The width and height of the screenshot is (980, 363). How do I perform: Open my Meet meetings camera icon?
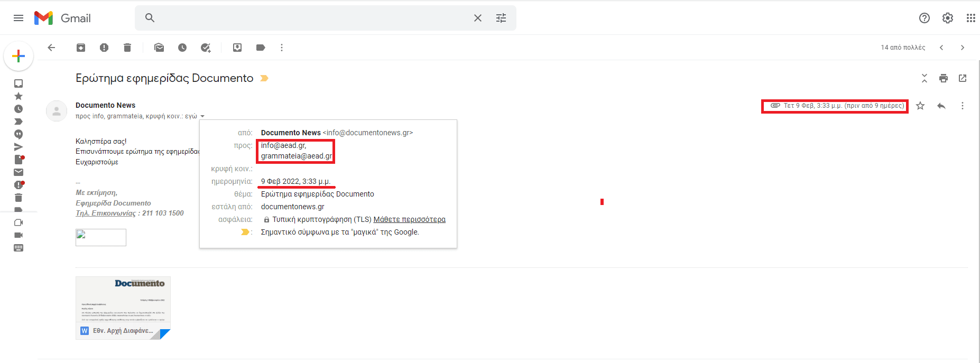coord(19,235)
